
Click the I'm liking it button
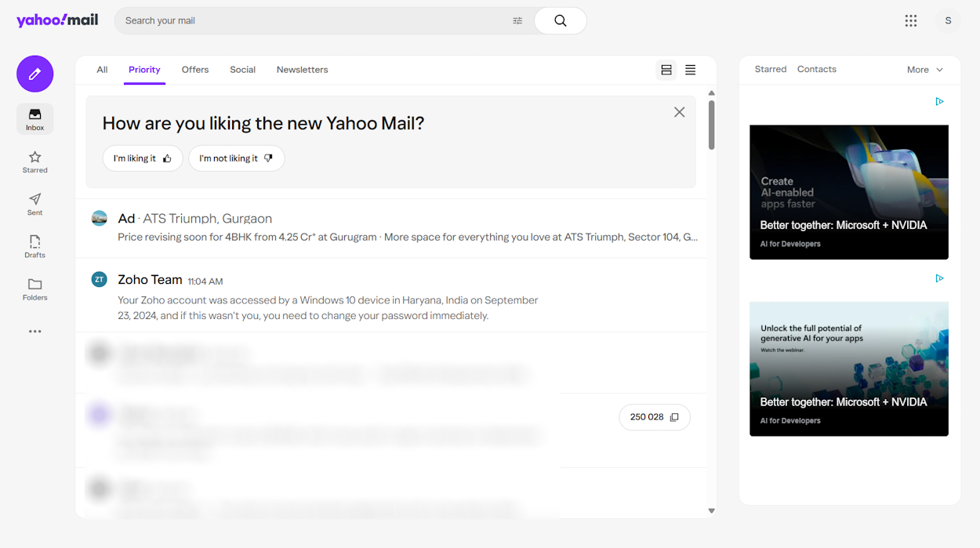pos(143,158)
